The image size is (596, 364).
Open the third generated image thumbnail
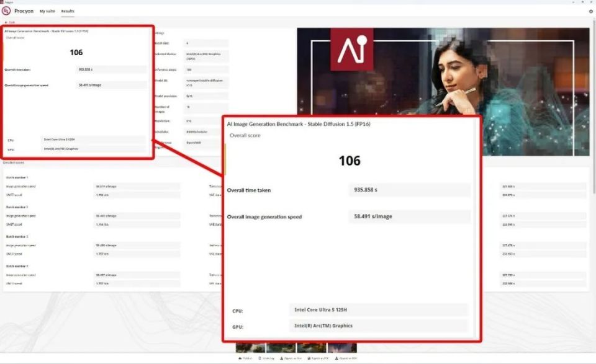pos(311,348)
